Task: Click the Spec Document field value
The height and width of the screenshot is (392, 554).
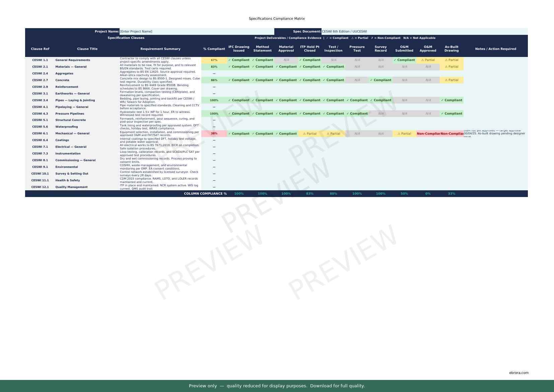Action: pos(424,31)
